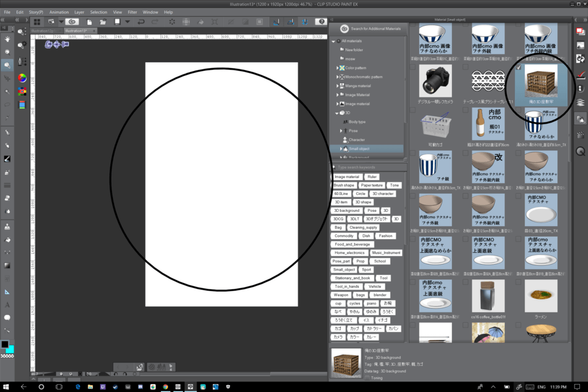This screenshot has height=392, width=588.
Task: Expand the Color pattern folder
Action: 337,68
